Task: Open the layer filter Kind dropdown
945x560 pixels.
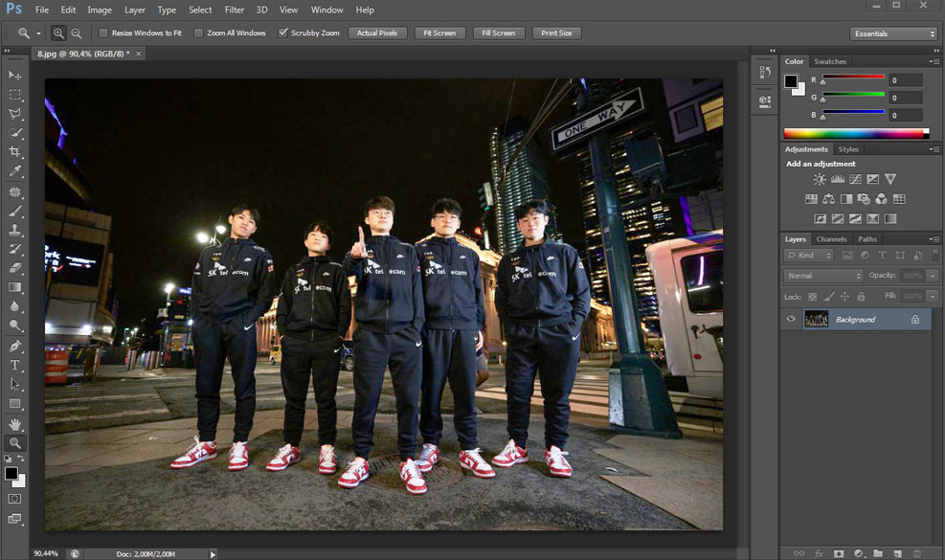Action: tap(809, 256)
